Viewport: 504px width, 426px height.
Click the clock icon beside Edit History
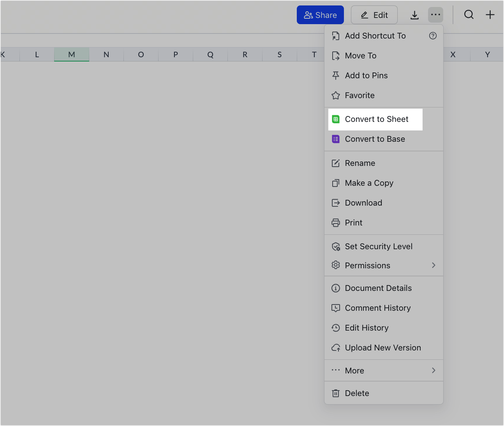coord(336,328)
